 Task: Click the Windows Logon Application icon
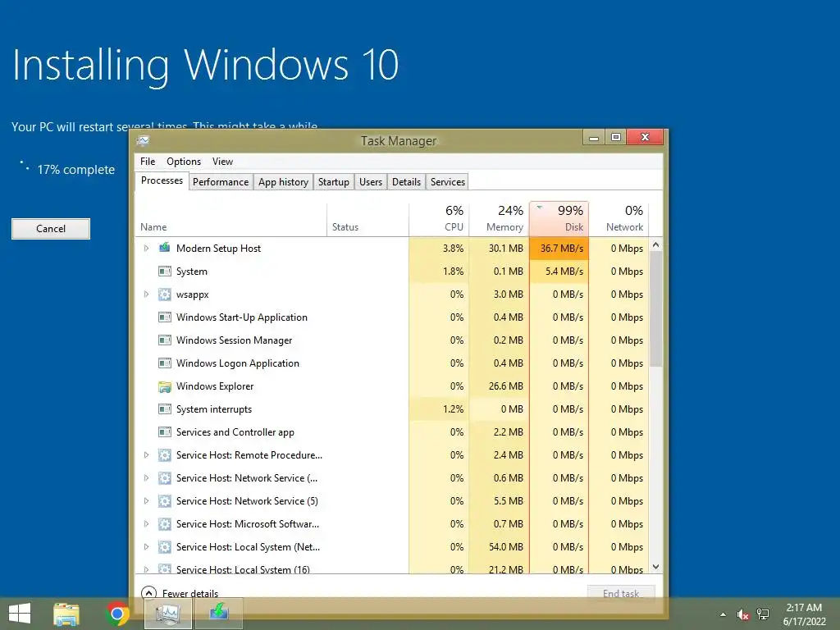coord(164,363)
